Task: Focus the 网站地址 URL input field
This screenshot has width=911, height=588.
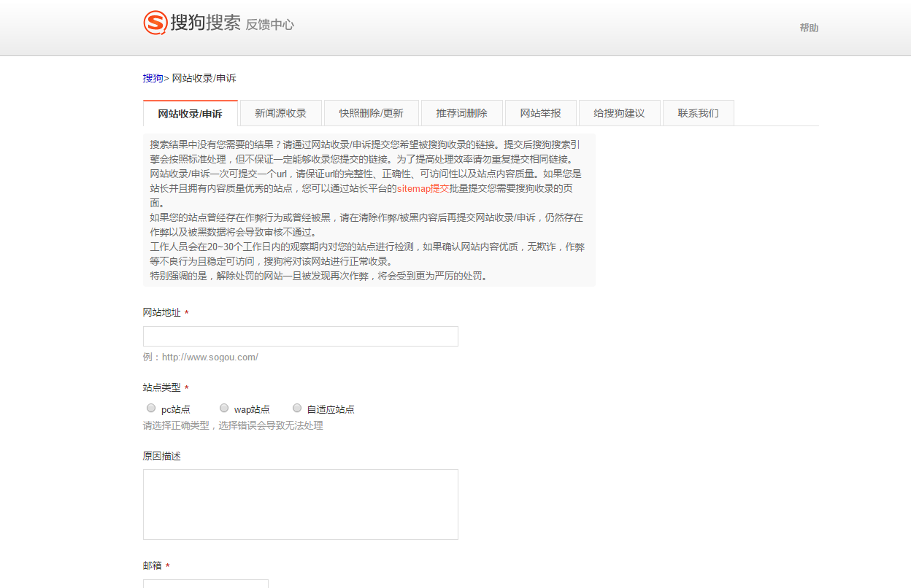Action: pos(300,336)
